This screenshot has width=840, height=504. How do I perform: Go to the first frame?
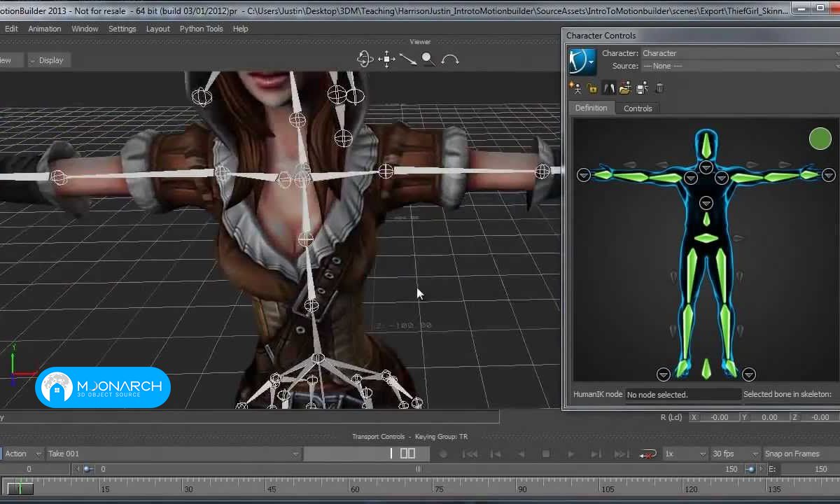[x=470, y=454]
